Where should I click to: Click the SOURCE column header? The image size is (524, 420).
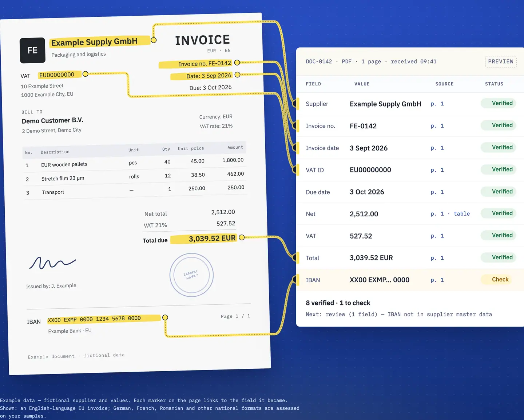[444, 84]
